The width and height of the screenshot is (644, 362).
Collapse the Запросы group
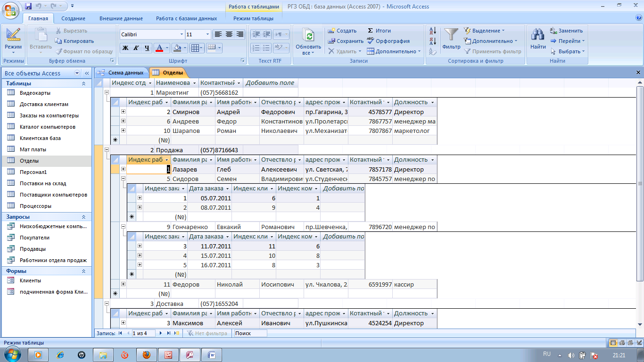83,217
